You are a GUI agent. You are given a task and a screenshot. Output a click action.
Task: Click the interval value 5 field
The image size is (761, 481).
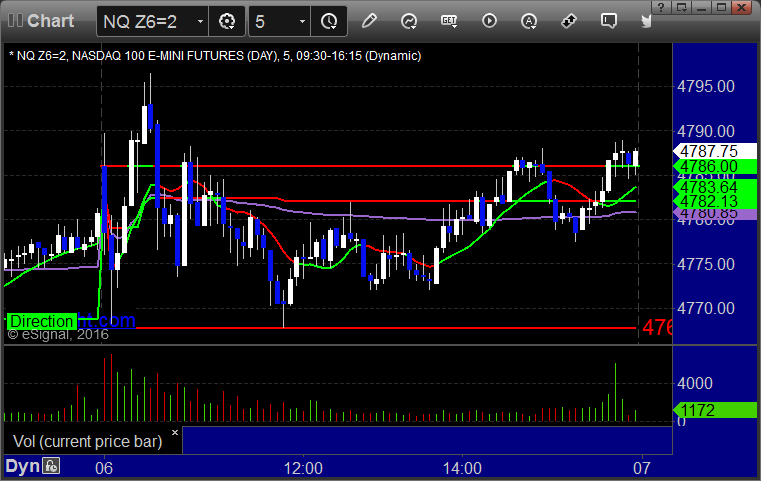pyautogui.click(x=273, y=21)
